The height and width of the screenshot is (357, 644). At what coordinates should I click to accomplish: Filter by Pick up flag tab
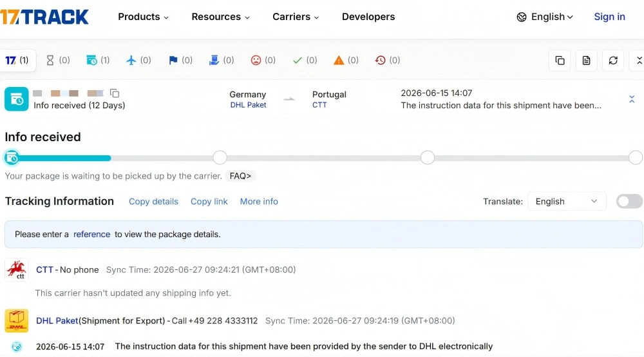pyautogui.click(x=180, y=61)
